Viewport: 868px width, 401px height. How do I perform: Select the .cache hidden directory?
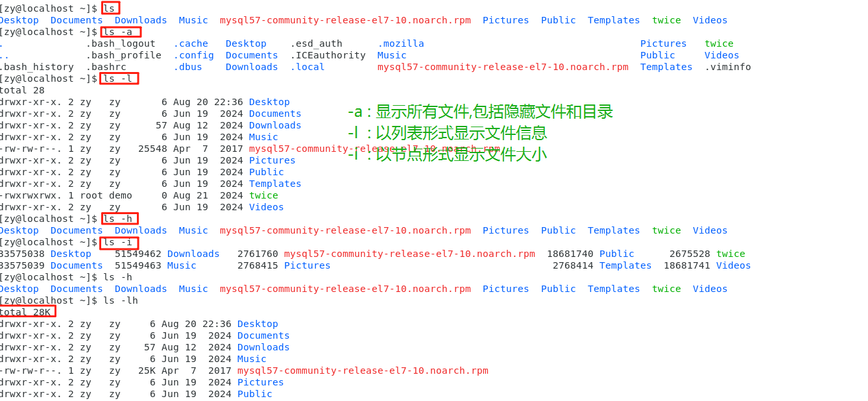(191, 43)
